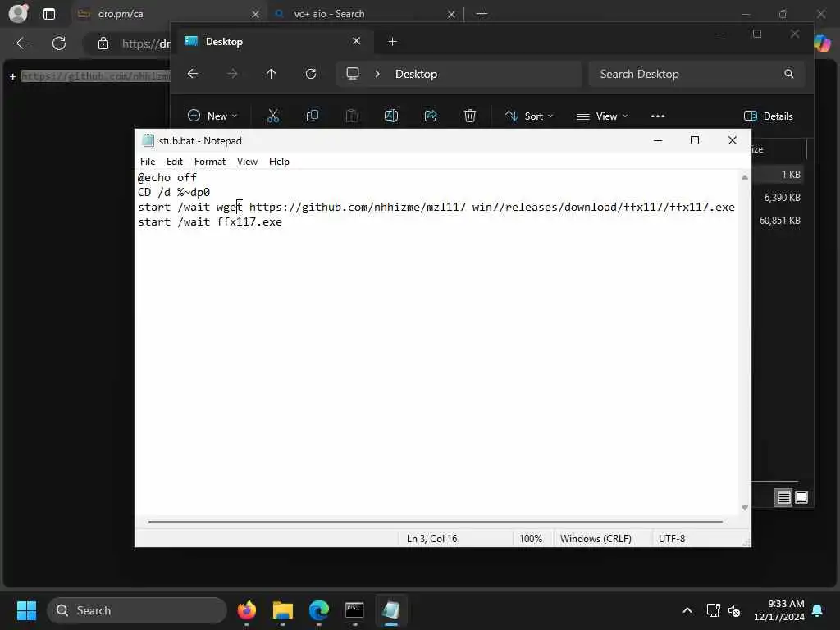
Task: Expand the Sort dropdown in File Explorer
Action: pyautogui.click(x=529, y=116)
